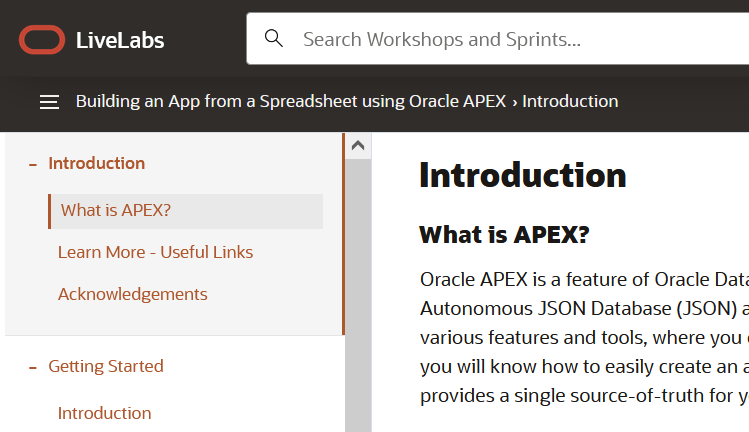Go to Learn More - Useful Links
Screen dimensions: 749x432
click(x=155, y=252)
